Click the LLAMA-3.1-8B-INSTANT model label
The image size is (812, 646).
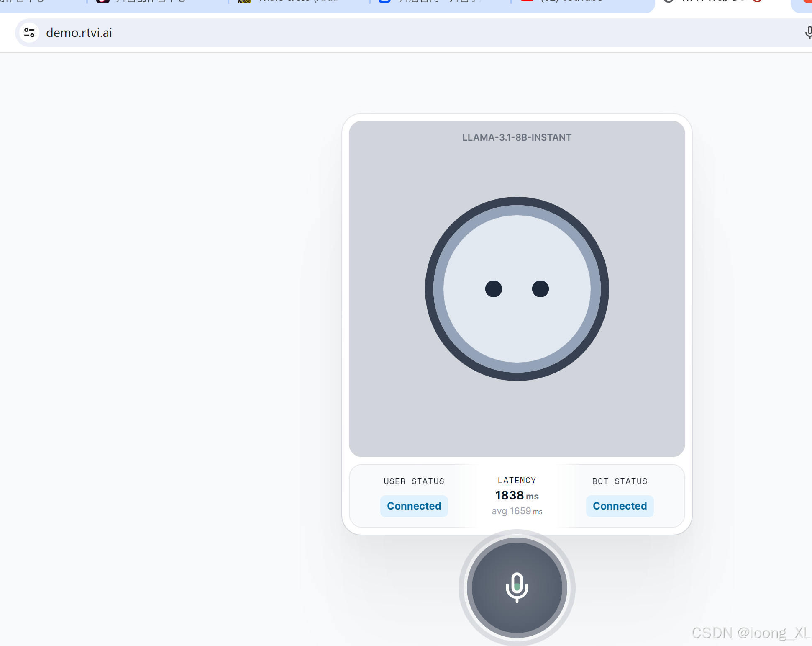[x=517, y=137]
